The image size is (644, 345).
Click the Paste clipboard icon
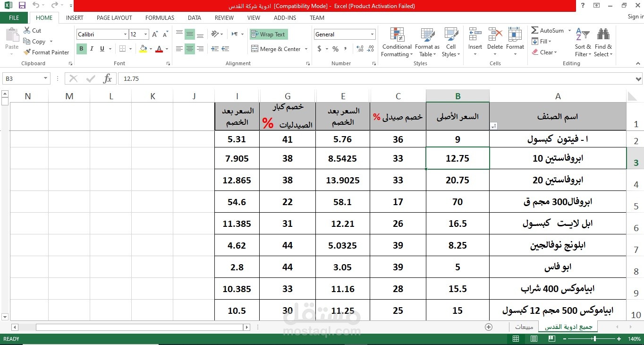pos(12,35)
